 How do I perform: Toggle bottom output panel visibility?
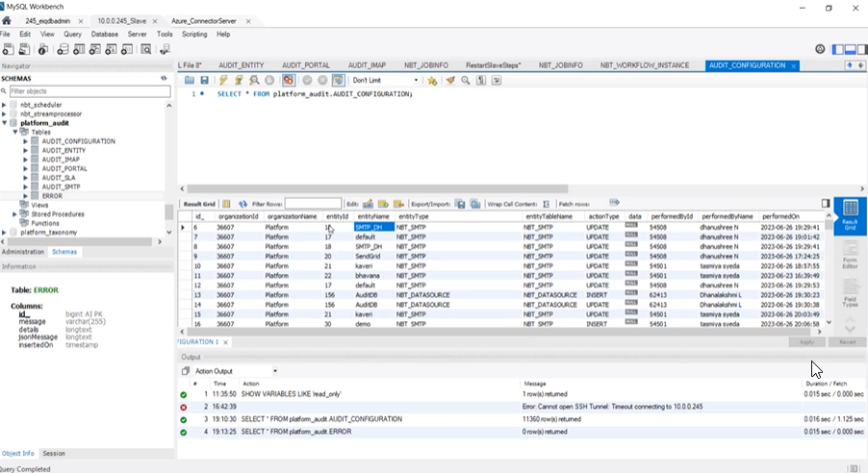pyautogui.click(x=851, y=49)
